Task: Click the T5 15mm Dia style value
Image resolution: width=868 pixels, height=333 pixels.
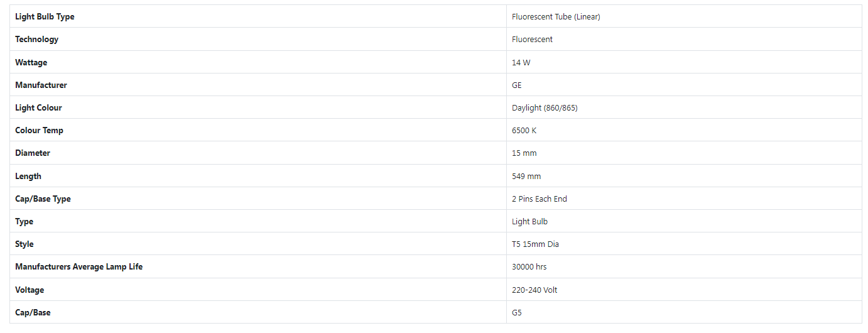Action: coord(535,244)
